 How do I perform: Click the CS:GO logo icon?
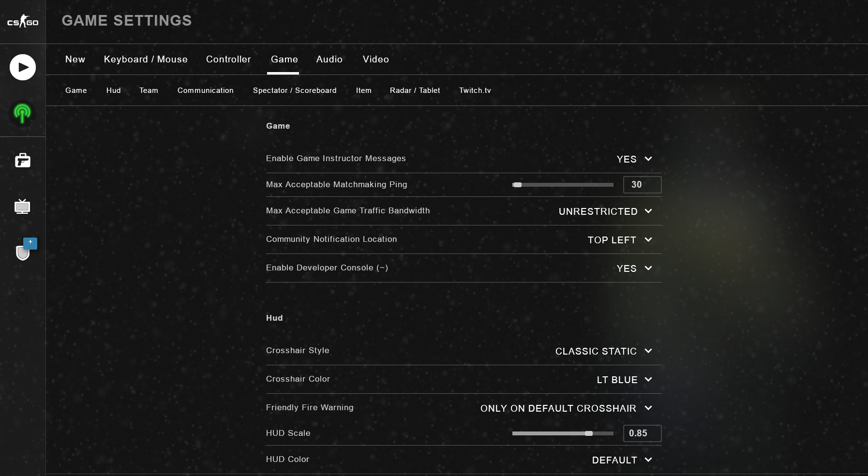pos(23,22)
